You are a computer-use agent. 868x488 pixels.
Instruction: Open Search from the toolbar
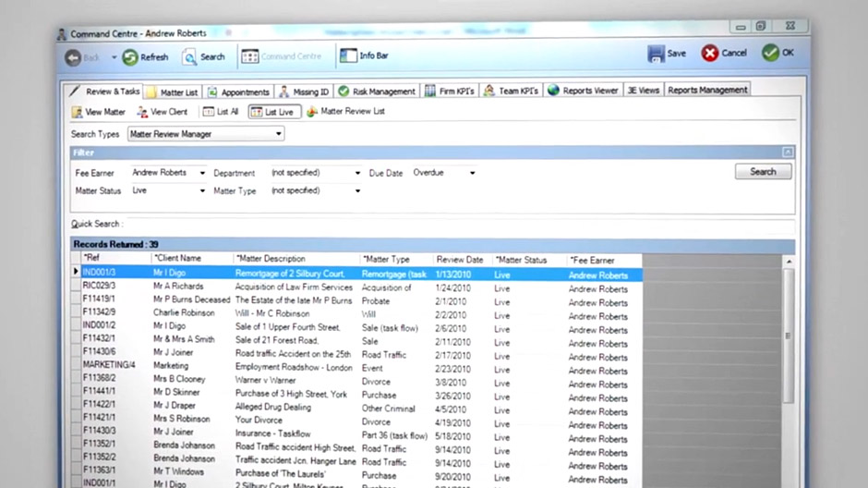click(204, 56)
